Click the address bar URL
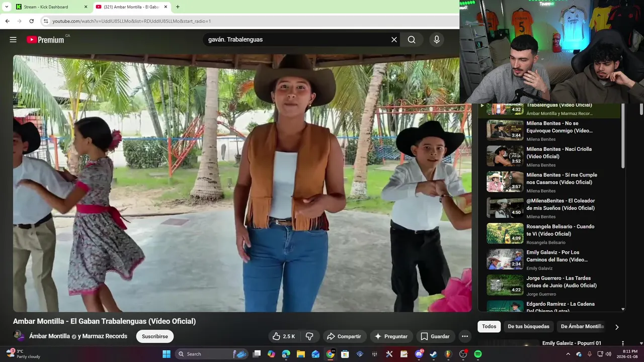The height and width of the screenshot is (362, 644). [x=132, y=21]
